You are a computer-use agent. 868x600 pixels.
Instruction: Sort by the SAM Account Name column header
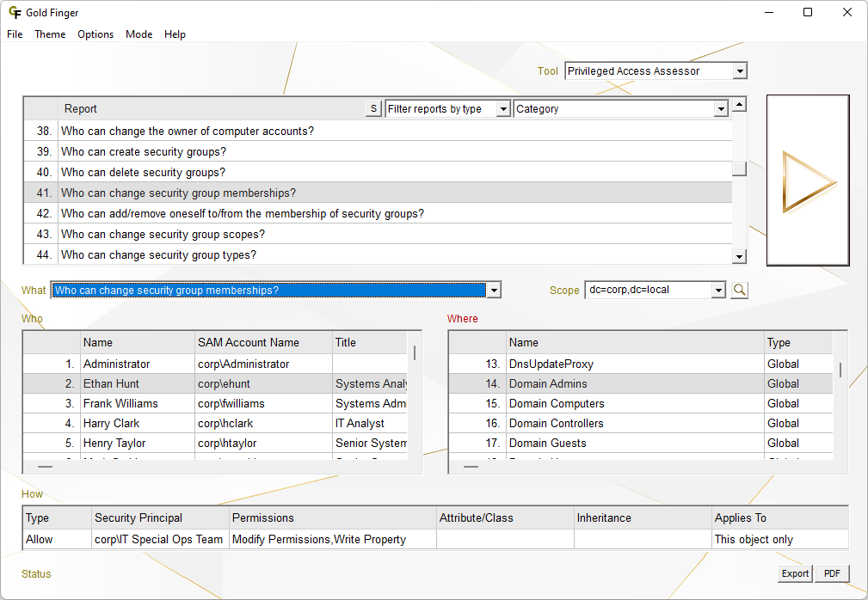[x=249, y=343]
